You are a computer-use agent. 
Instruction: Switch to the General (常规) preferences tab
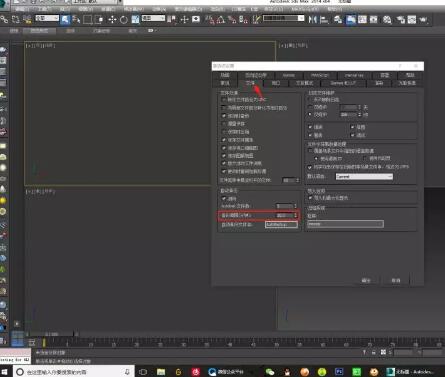[x=225, y=83]
